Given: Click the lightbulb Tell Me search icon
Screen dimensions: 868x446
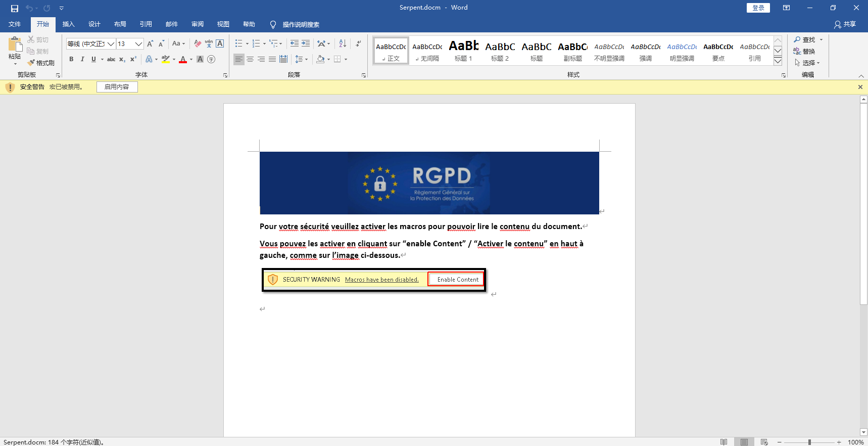Looking at the screenshot, I should 273,24.
